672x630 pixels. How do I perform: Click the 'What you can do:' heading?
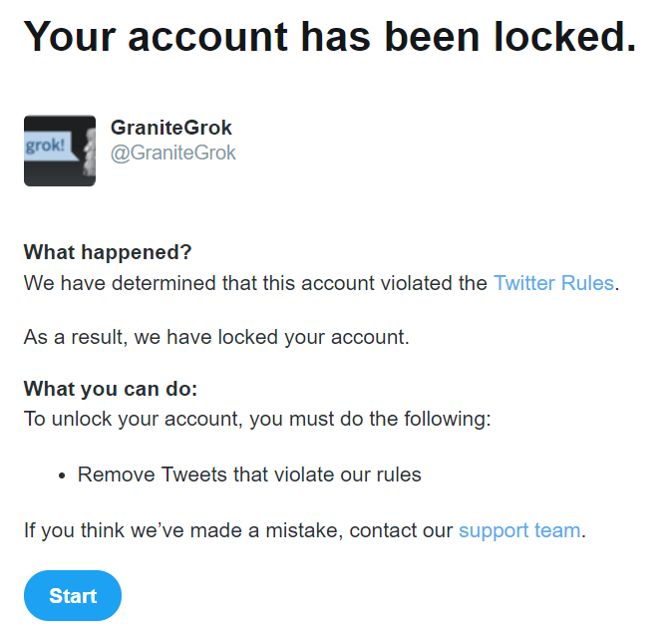(111, 389)
